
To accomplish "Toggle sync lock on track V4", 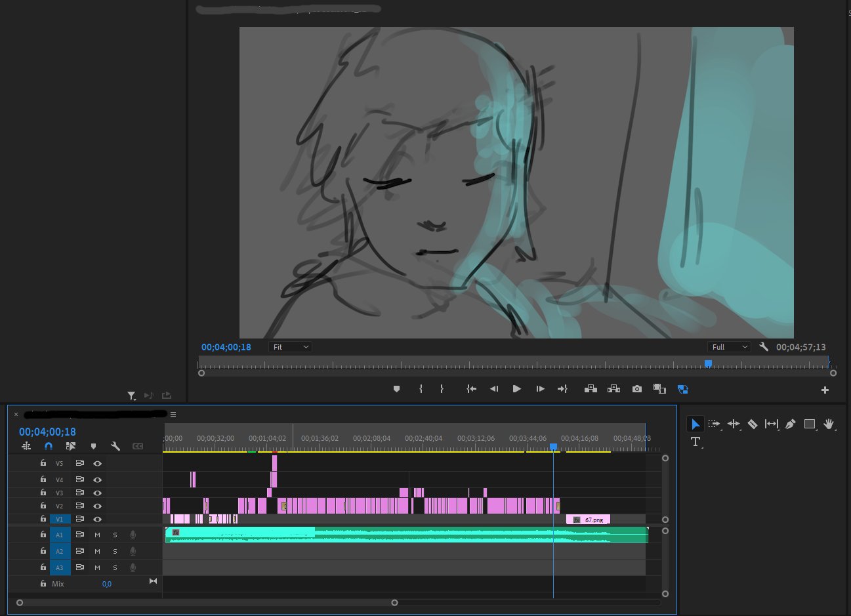I will (x=79, y=480).
